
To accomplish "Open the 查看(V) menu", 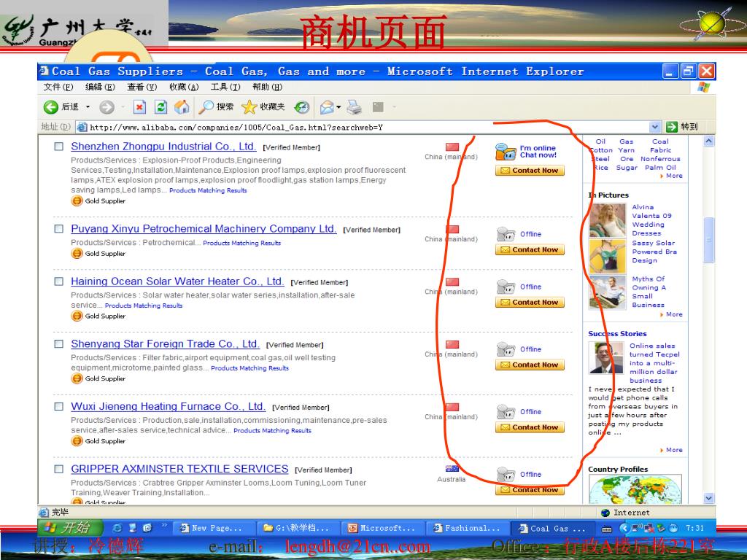I will click(142, 87).
